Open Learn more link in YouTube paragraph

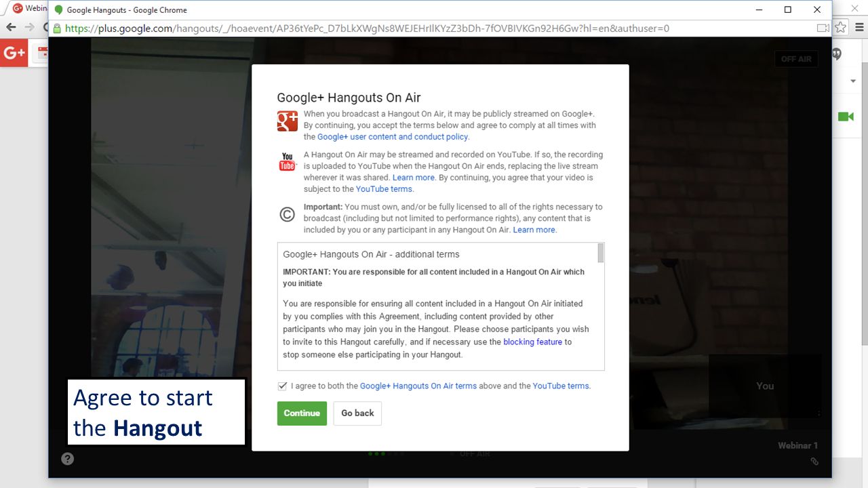pos(414,178)
